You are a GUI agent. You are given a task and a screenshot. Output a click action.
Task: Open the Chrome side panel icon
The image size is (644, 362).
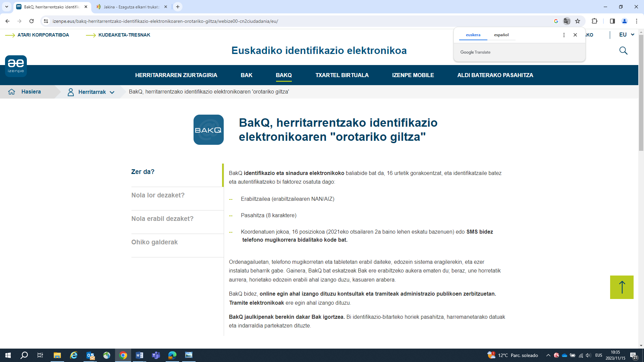click(612, 21)
